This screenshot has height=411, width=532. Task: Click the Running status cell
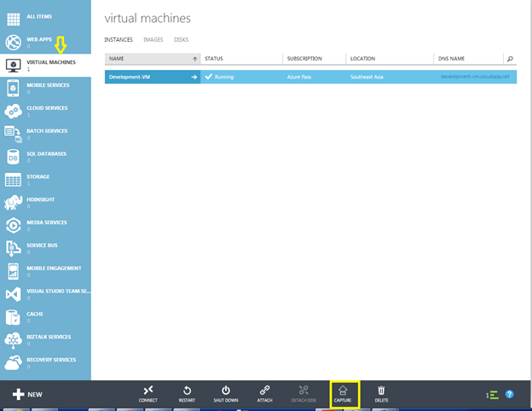pos(241,77)
